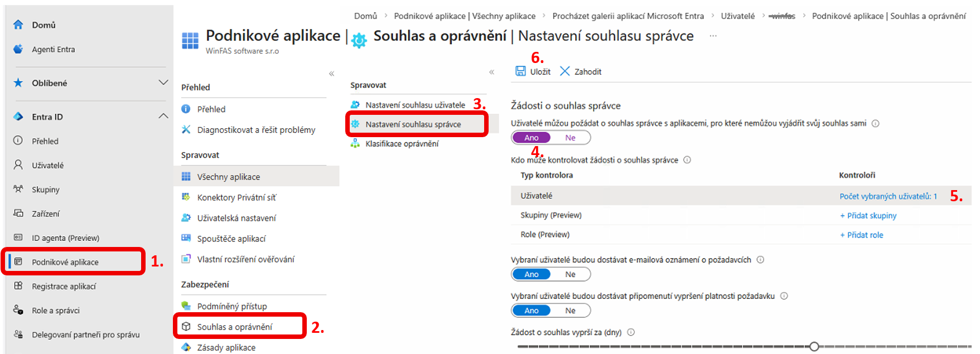Open Nastavení souhlasu uživatele menu item
This screenshot has width=980, height=354.
click(415, 105)
